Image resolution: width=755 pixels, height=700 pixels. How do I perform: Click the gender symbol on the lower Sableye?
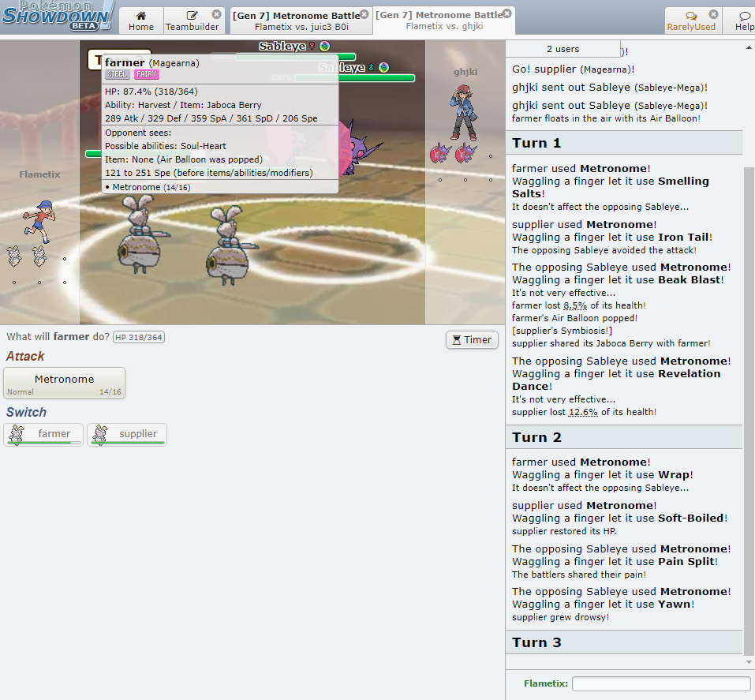(x=372, y=67)
